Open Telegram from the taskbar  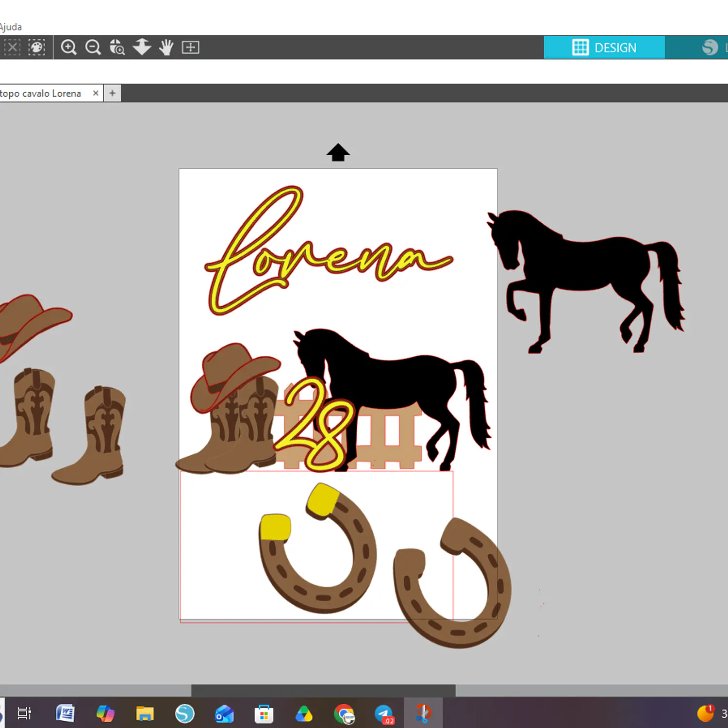384,713
